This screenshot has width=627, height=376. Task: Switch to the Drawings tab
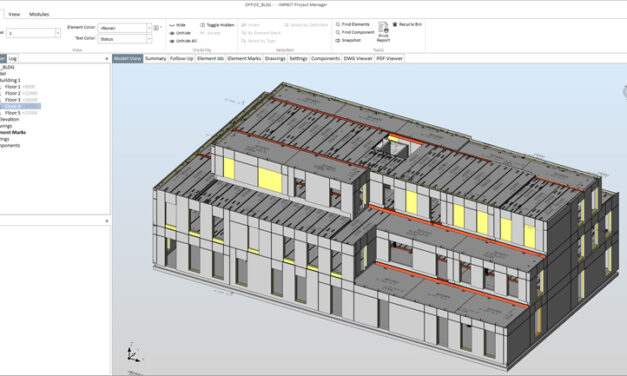click(x=275, y=58)
